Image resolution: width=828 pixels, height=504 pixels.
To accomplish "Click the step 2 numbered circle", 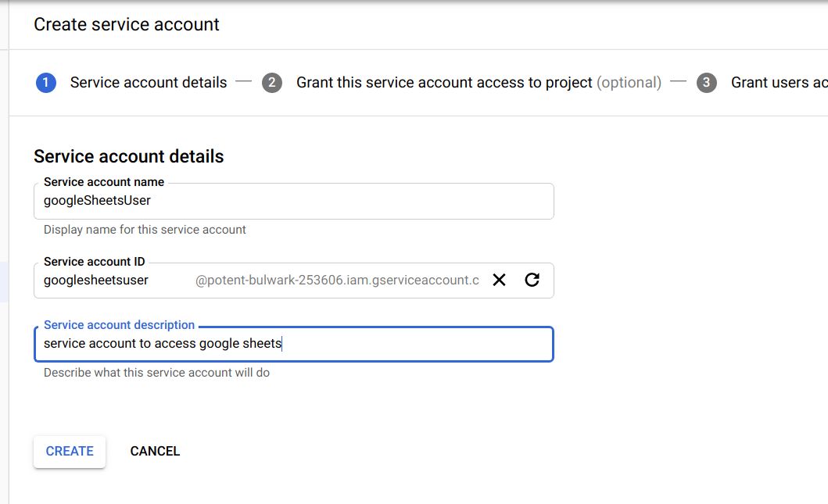I will coord(272,83).
